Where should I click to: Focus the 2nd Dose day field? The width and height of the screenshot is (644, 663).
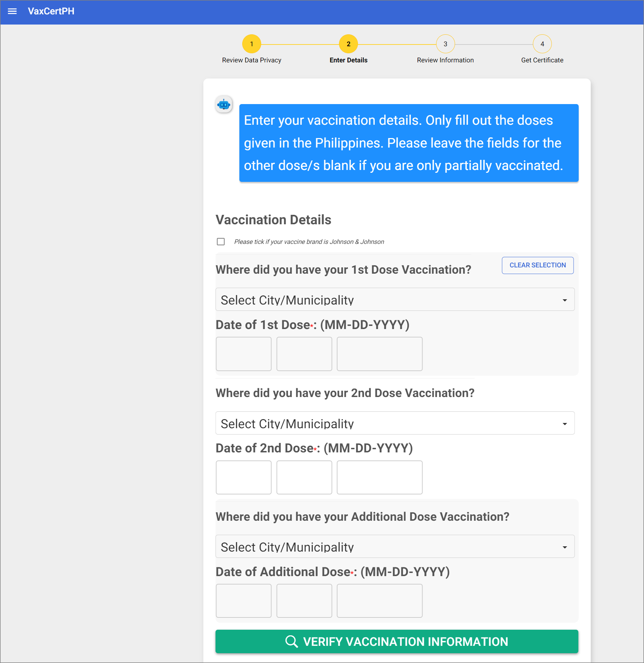(x=304, y=477)
